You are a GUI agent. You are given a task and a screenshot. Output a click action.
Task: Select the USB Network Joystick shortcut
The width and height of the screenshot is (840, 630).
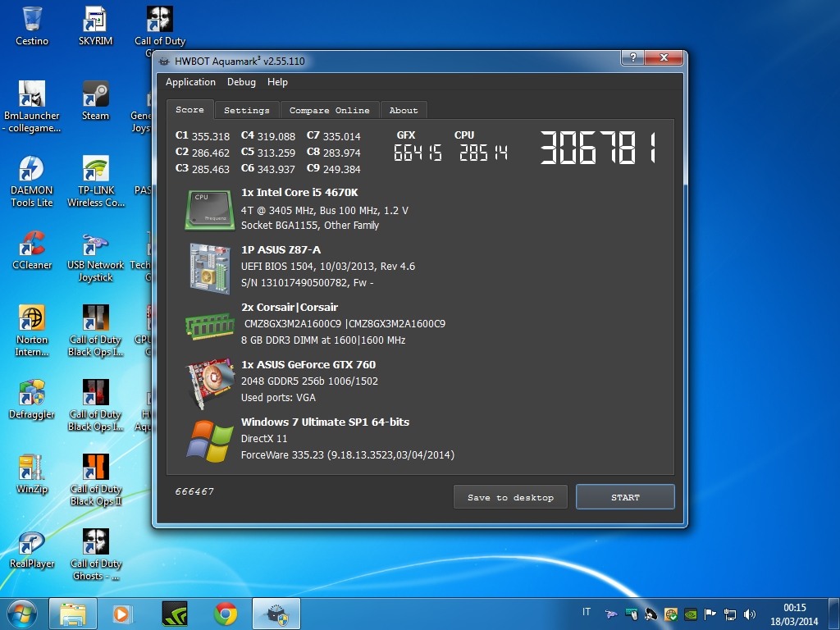tap(95, 257)
